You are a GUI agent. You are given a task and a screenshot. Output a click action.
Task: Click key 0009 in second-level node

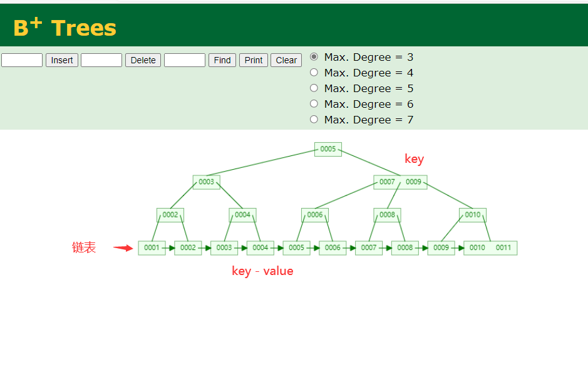(x=413, y=182)
